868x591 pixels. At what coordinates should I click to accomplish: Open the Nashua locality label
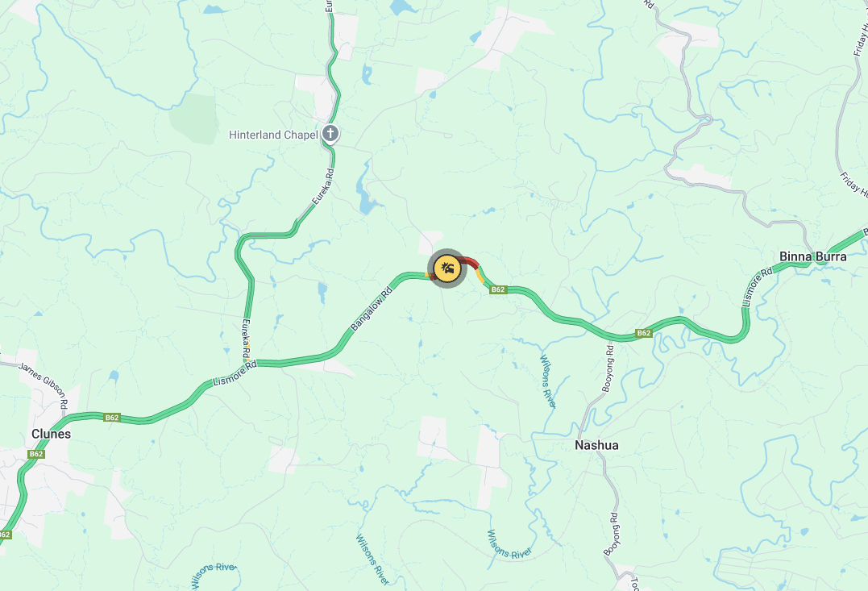coord(596,445)
